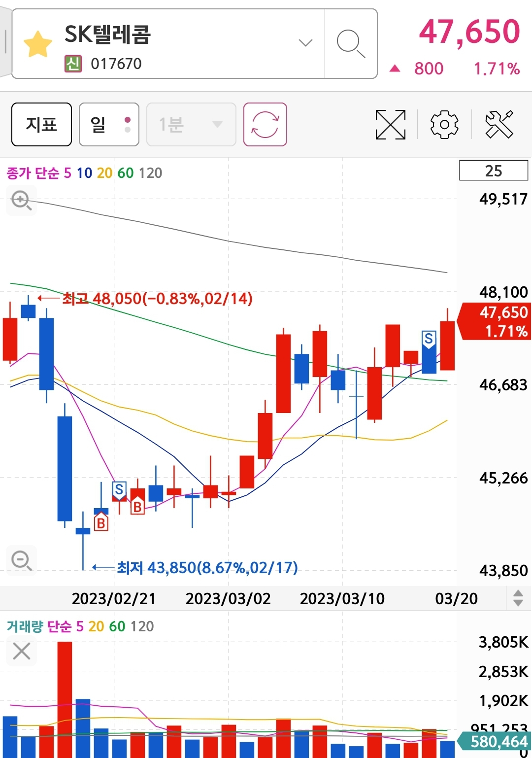Select the stock code 017670
This screenshot has width=532, height=758.
(x=116, y=64)
